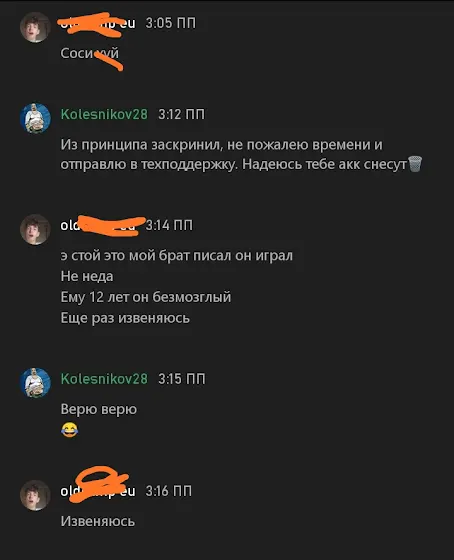Click Kolesnikov28 avatar at 3:12 ПП
The width and height of the screenshot is (454, 560).
point(35,118)
